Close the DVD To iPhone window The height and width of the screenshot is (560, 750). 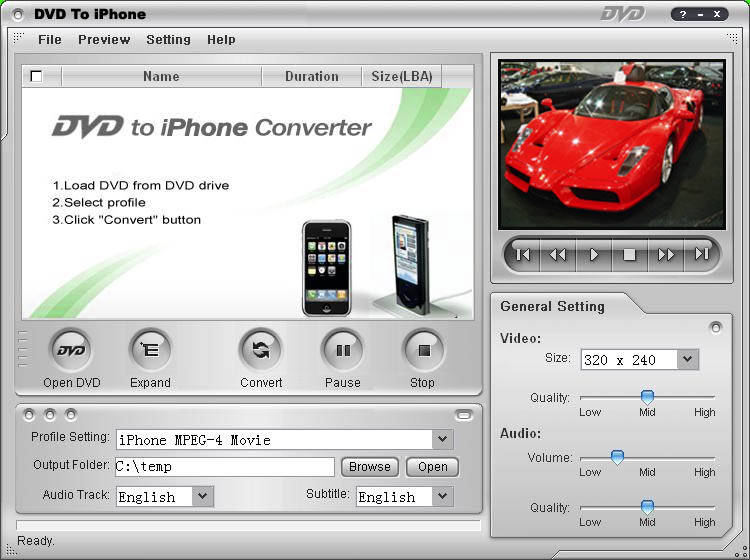[x=717, y=14]
